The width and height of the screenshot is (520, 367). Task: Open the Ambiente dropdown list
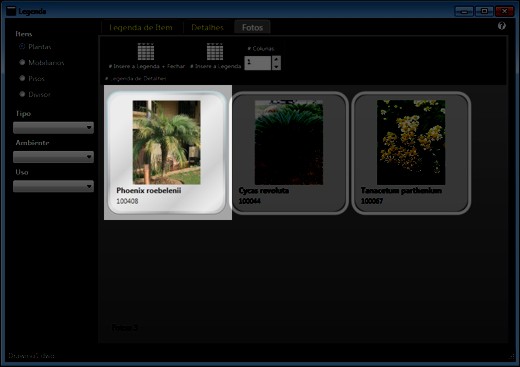tap(53, 157)
